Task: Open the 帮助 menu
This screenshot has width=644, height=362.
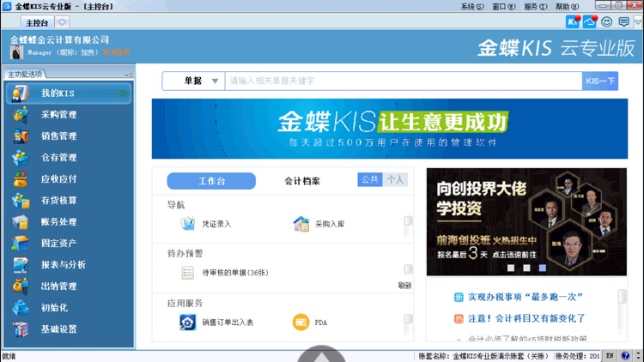Action: (x=567, y=7)
